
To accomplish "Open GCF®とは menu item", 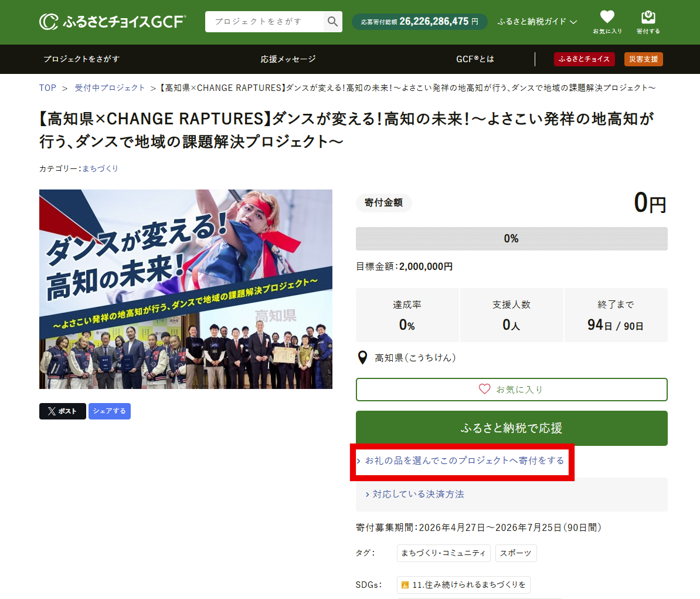I will [x=475, y=59].
